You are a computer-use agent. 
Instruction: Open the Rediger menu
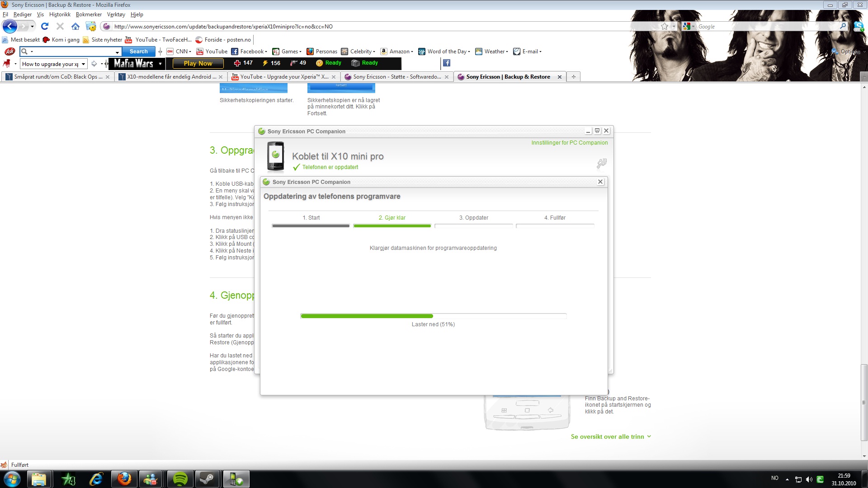click(x=23, y=14)
